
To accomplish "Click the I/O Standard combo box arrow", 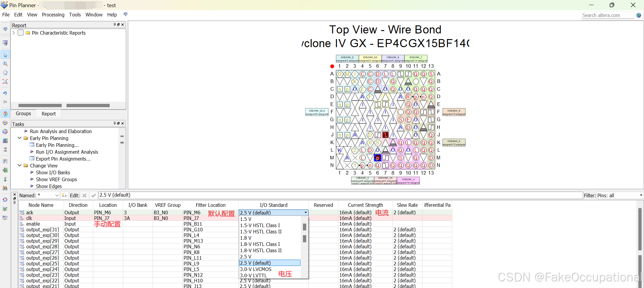I will (x=306, y=213).
